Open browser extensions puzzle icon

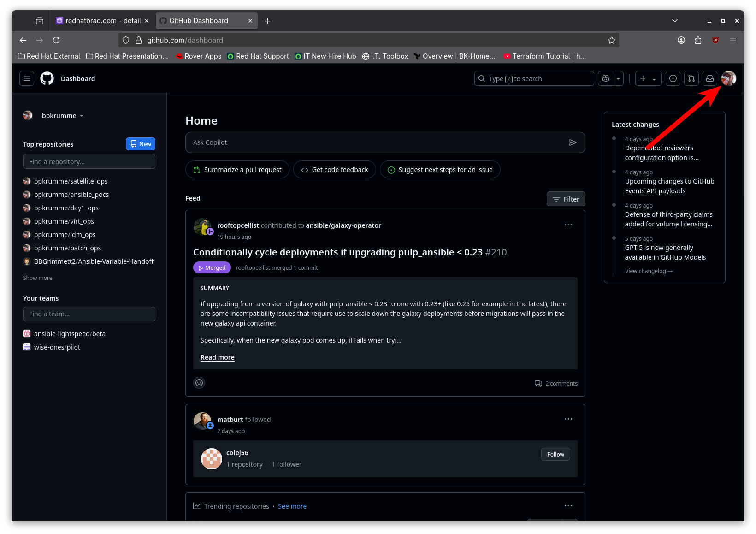point(698,40)
